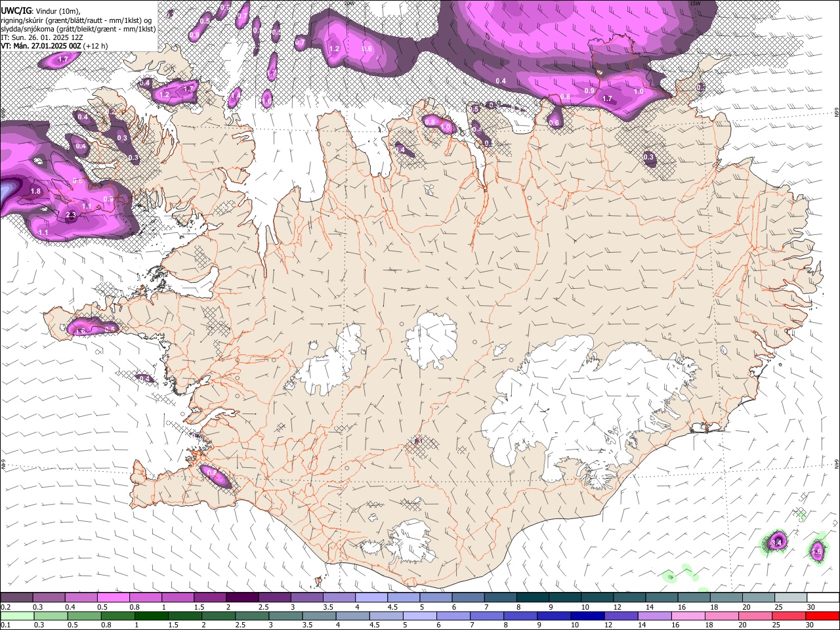Pick the dark magenta 1.5 swatch, snow scale

pos(209,597)
